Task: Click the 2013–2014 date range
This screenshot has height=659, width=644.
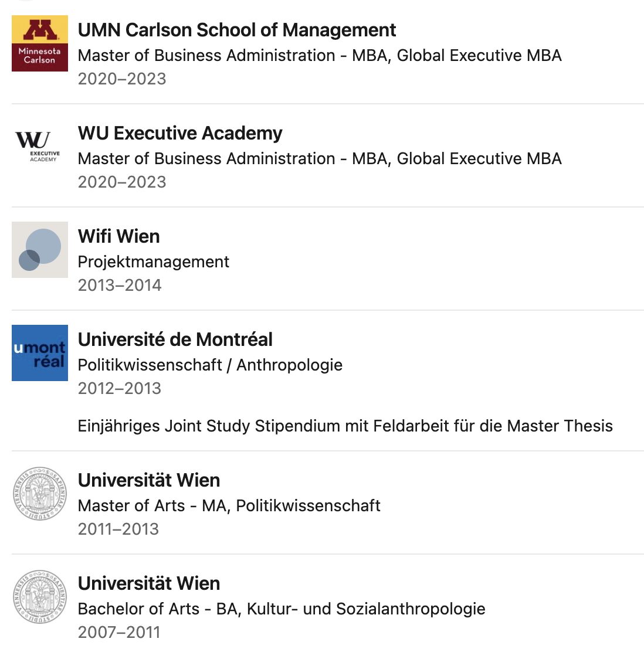Action: point(120,285)
